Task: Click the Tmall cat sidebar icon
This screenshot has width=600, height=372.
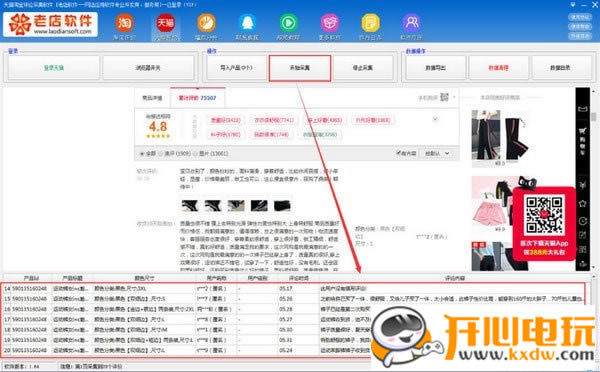Action: tap(582, 185)
